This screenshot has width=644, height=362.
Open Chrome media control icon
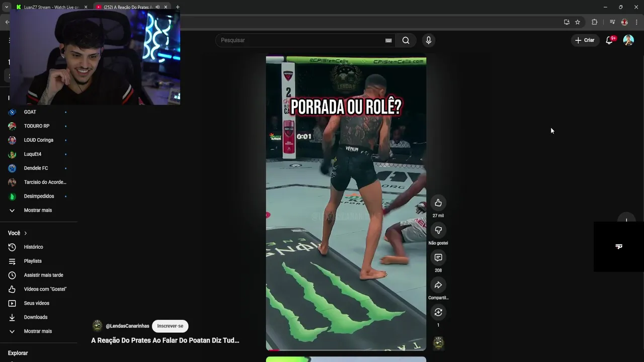pos(612,22)
